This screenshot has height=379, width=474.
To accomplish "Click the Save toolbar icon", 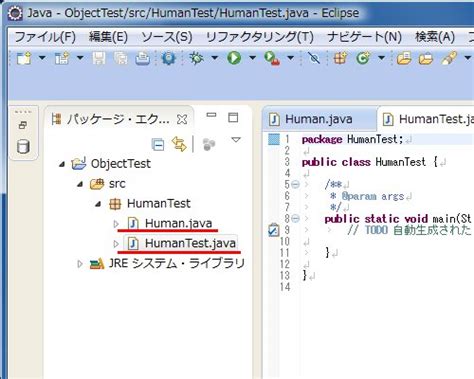I will [99, 58].
